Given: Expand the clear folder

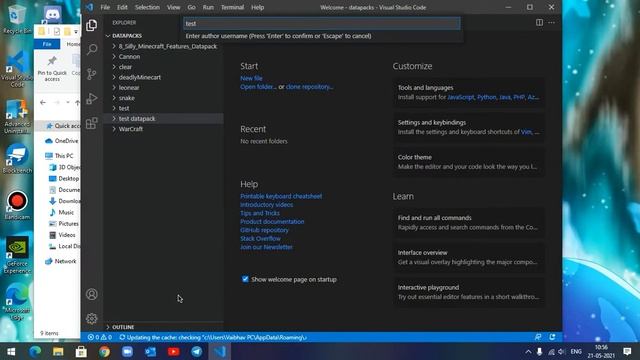Looking at the screenshot, I should coord(163,67).
